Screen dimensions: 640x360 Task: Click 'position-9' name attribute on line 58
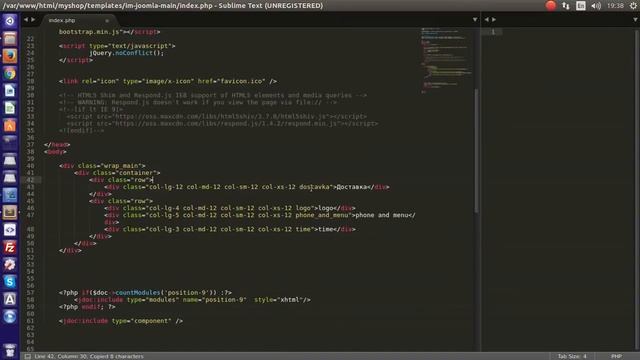(224, 300)
